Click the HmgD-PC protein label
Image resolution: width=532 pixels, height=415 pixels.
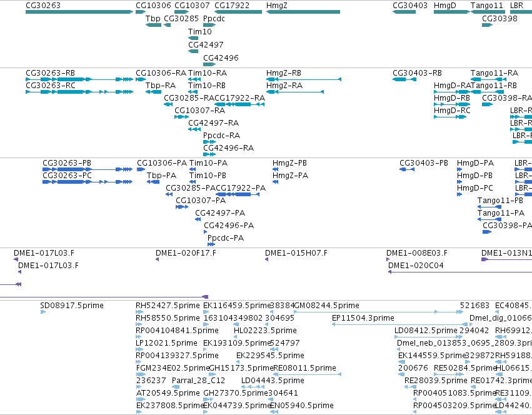[475, 188]
